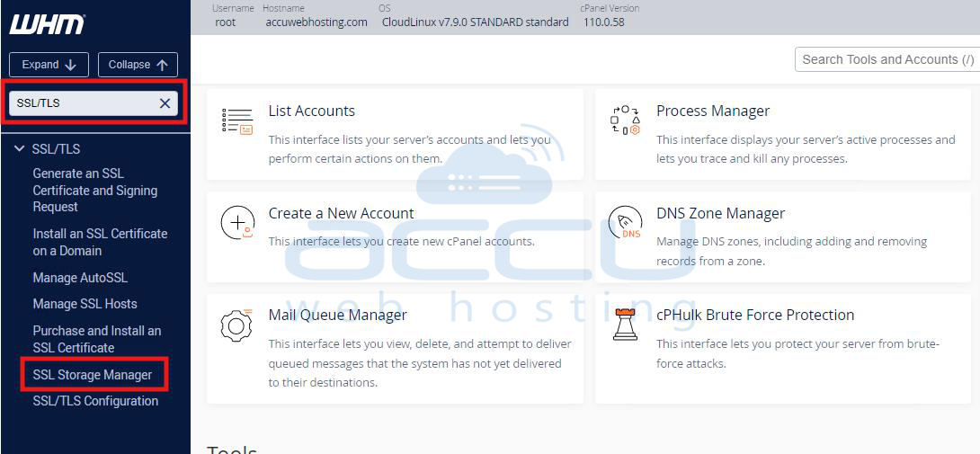Collapse the SSL/TLS section chevron
The image size is (980, 454).
tap(18, 149)
